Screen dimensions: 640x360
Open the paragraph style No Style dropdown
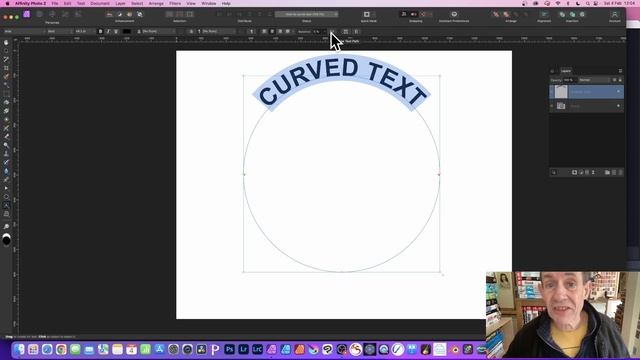pyautogui.click(x=220, y=31)
